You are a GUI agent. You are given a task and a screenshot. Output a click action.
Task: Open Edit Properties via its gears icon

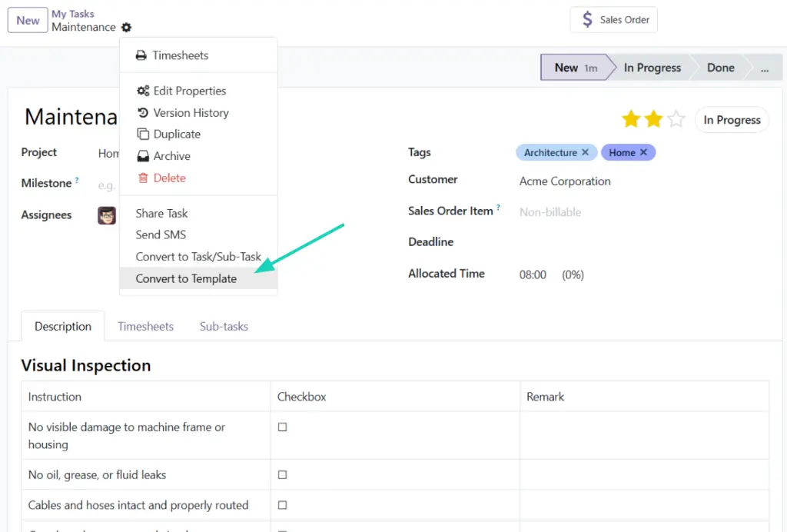click(x=143, y=90)
